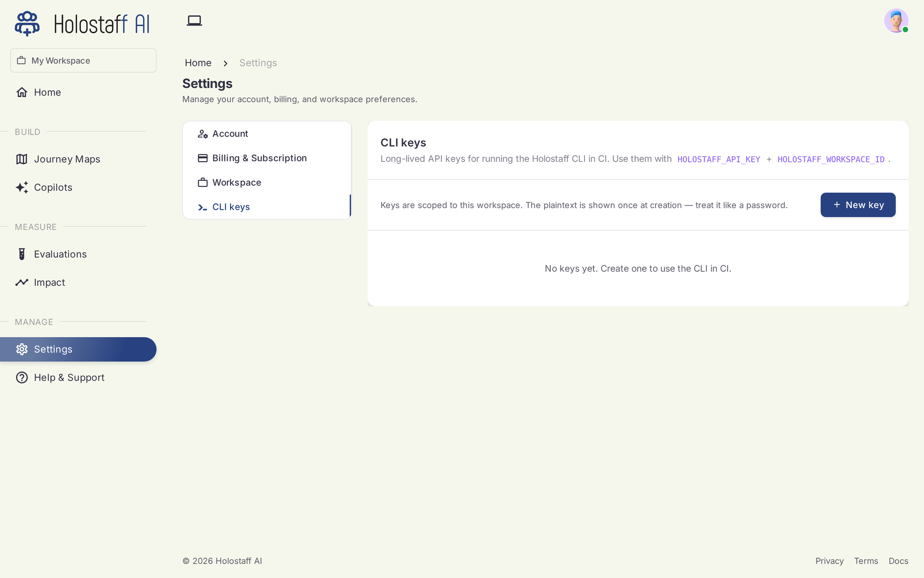Click the Billing credit card icon
The image size is (924, 578).
pos(203,158)
